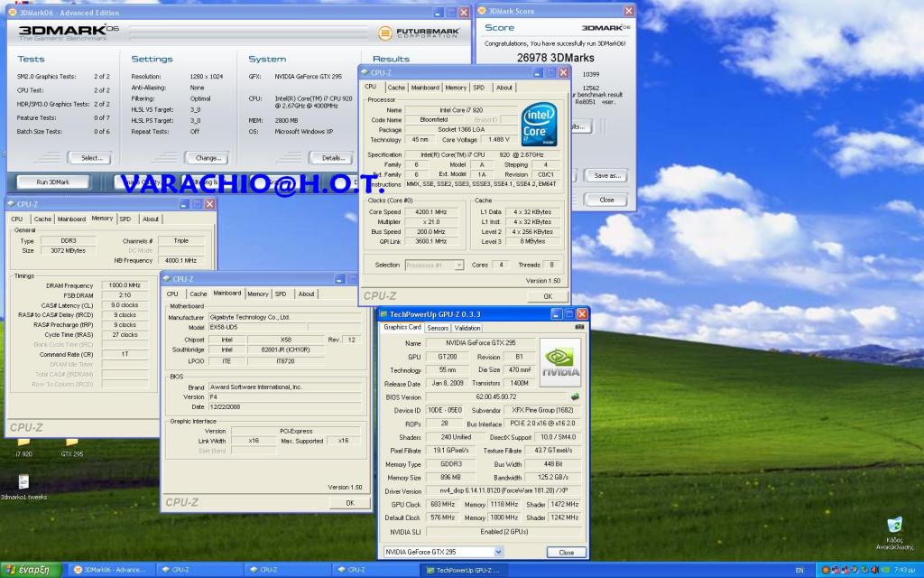Click the taskbar clock showing 7:43
This screenshot has width=924, height=578.
[904, 571]
